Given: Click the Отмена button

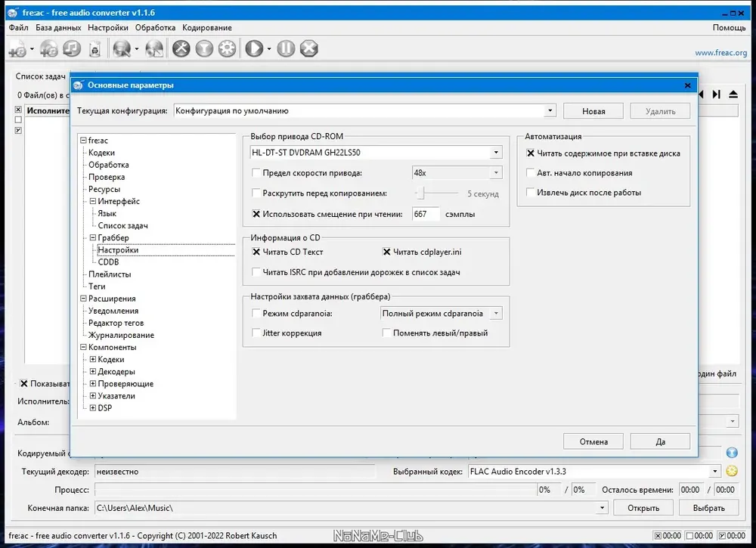Looking at the screenshot, I should pyautogui.click(x=593, y=441).
